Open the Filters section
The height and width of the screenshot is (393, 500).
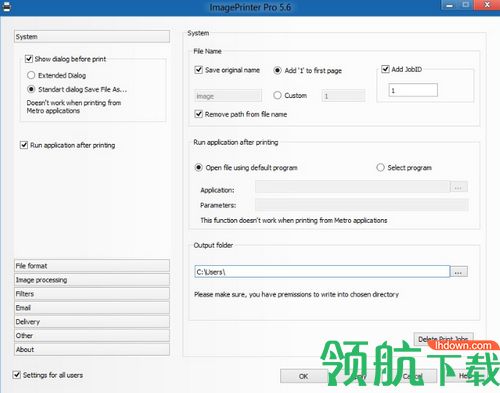(x=92, y=294)
